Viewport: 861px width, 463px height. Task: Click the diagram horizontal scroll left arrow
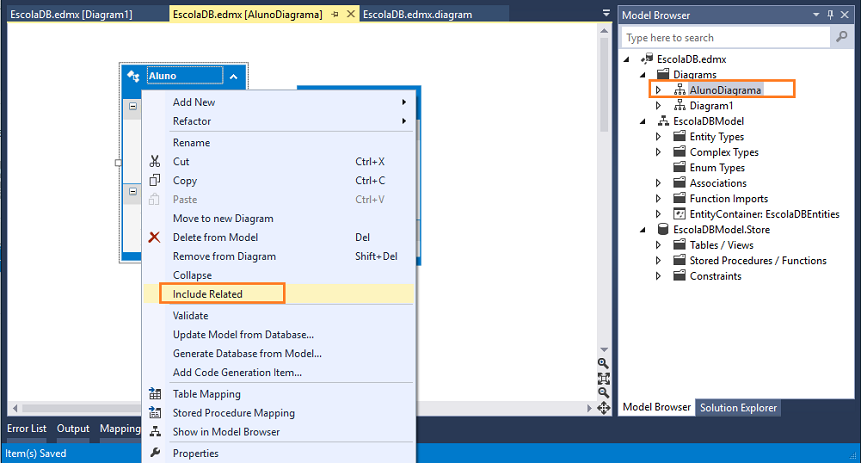click(15, 408)
